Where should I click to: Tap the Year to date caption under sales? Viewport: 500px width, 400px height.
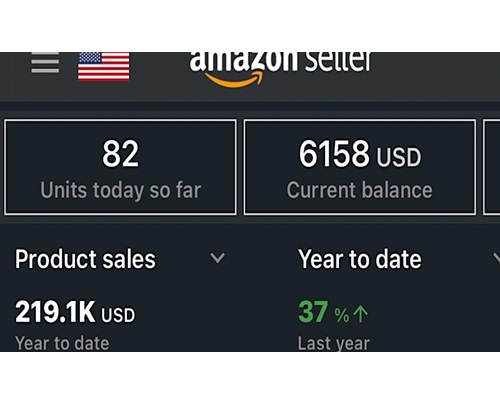(62, 343)
